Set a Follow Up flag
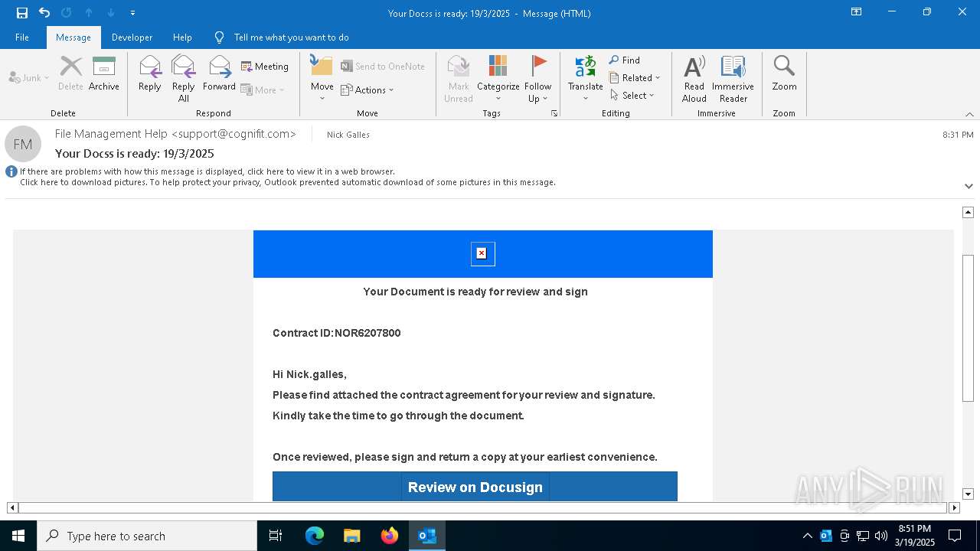Screen dimensions: 980x551 pos(538,78)
